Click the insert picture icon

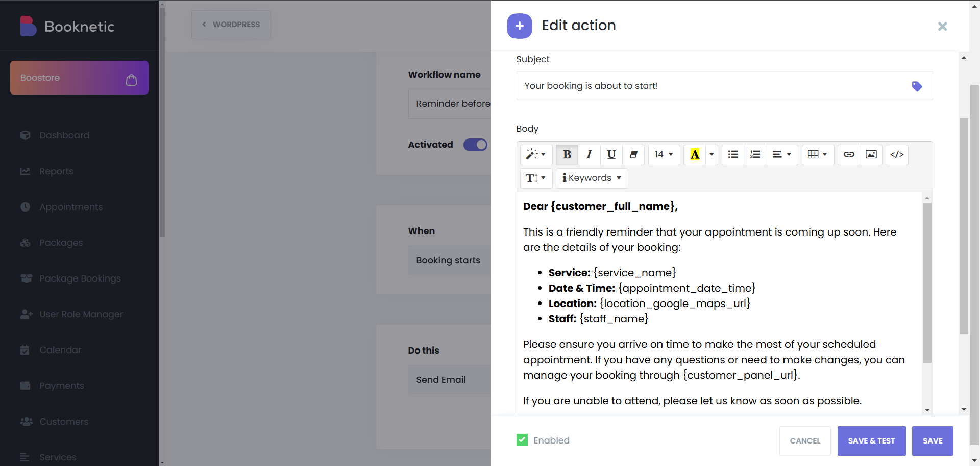pos(871,154)
